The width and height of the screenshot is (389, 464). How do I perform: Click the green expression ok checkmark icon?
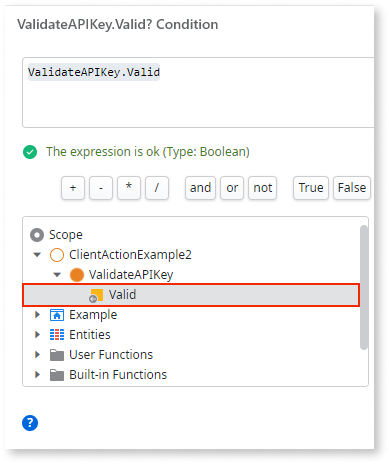click(30, 152)
